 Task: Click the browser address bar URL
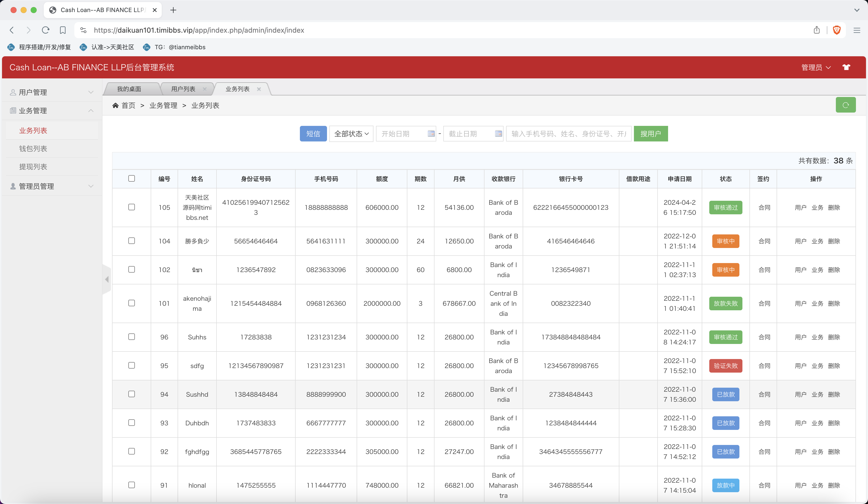pos(199,30)
